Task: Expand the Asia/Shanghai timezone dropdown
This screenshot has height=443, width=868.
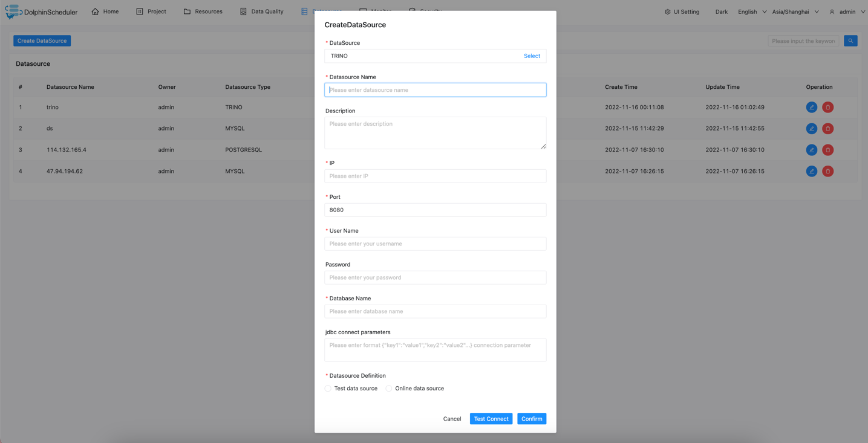Action: coord(795,12)
